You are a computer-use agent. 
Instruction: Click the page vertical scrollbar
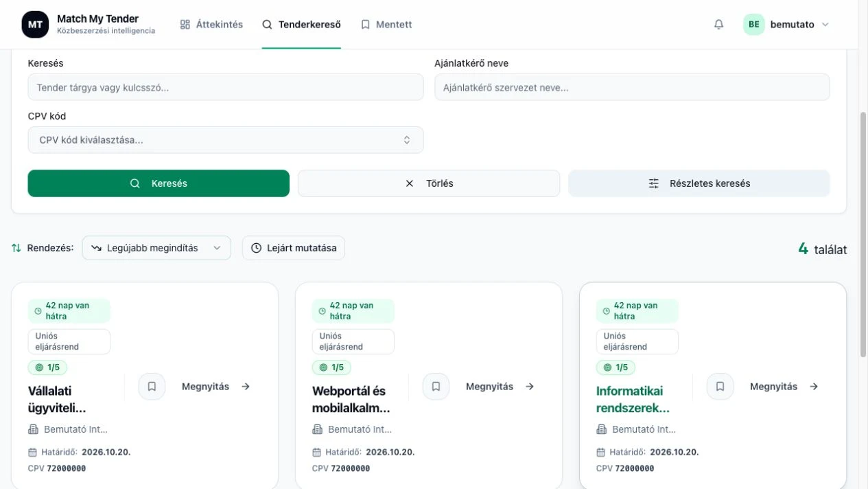pyautogui.click(x=863, y=234)
